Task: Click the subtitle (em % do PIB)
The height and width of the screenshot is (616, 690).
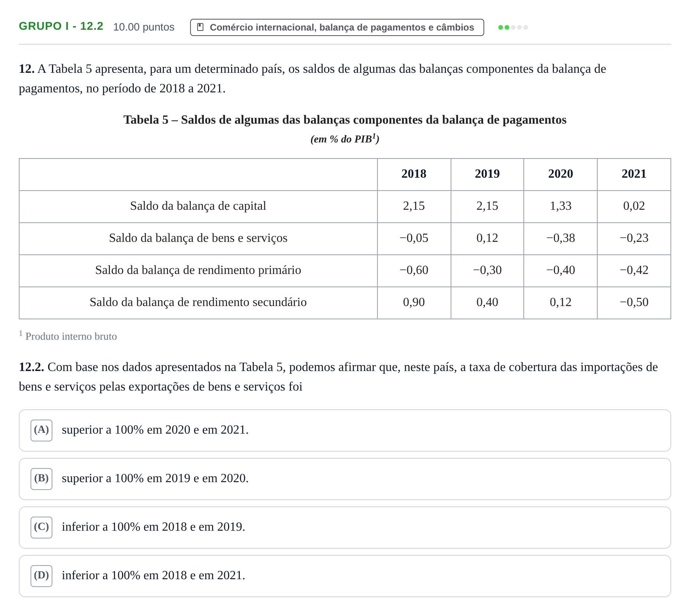Action: [345, 139]
